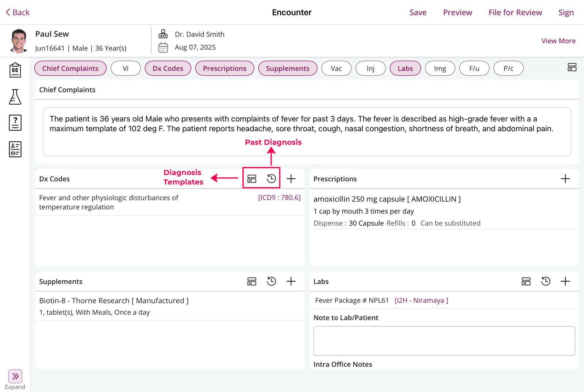
Task: Open the layout template icon at top right
Action: 572,67
